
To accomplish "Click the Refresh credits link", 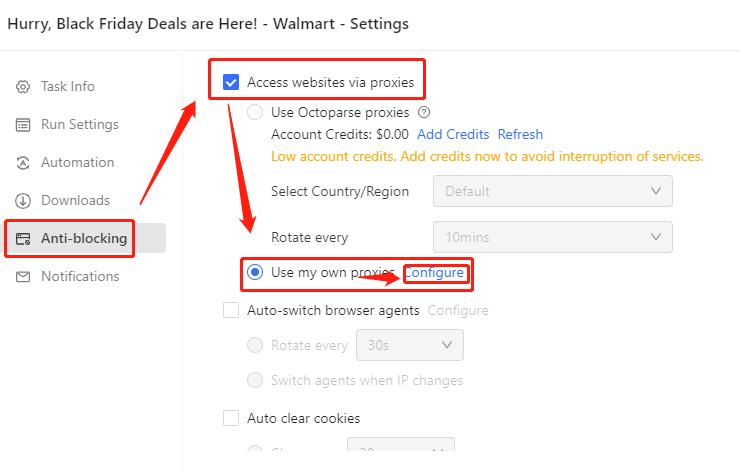I will click(x=520, y=135).
